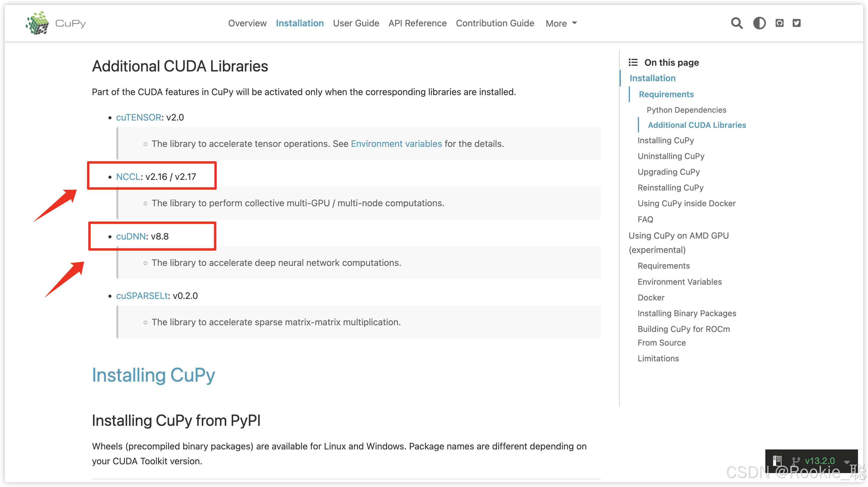Click the On this page list icon

pos(633,62)
